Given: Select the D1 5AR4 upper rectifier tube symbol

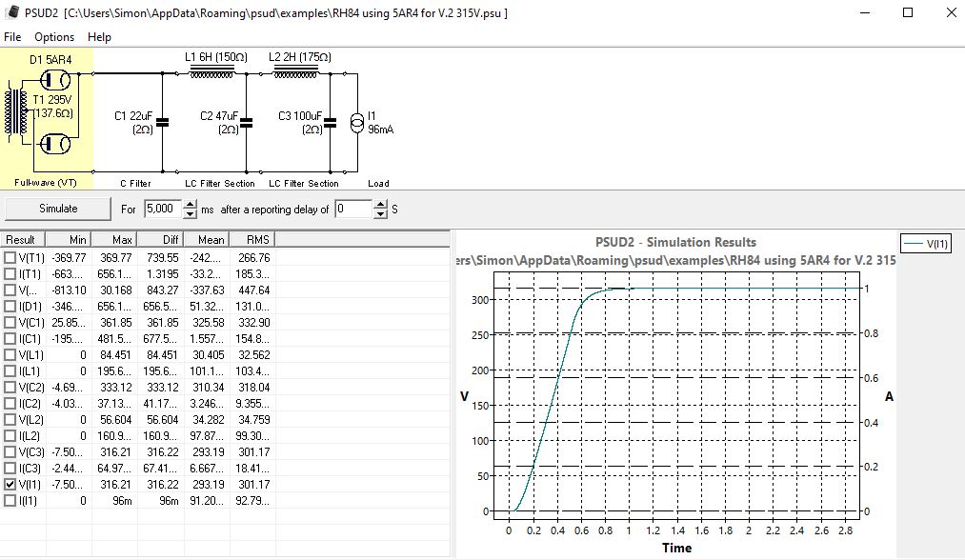Looking at the screenshot, I should click(x=54, y=80).
